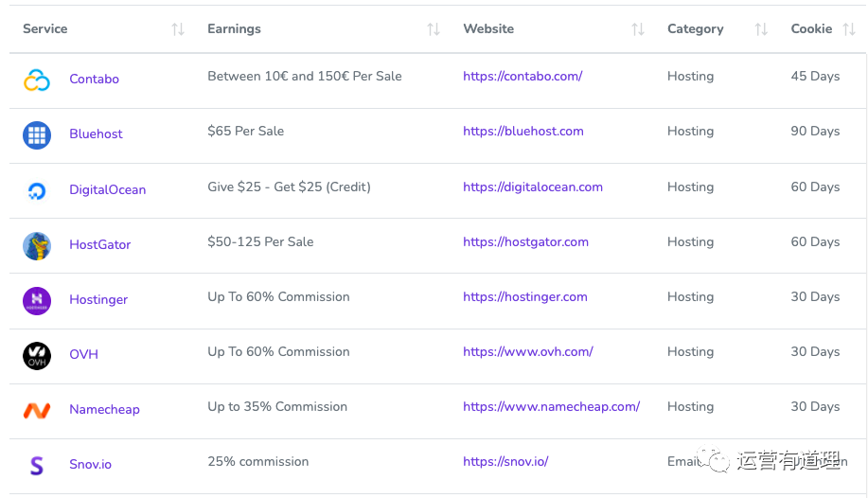Open the https://snov.io/ website link
The image size is (868, 498).
click(x=505, y=462)
